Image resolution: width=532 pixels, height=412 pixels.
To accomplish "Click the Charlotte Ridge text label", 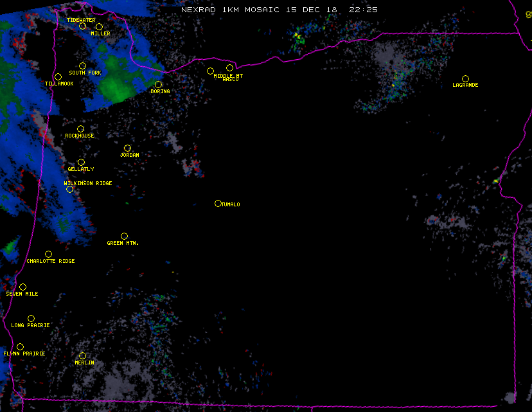I will [51, 262].
